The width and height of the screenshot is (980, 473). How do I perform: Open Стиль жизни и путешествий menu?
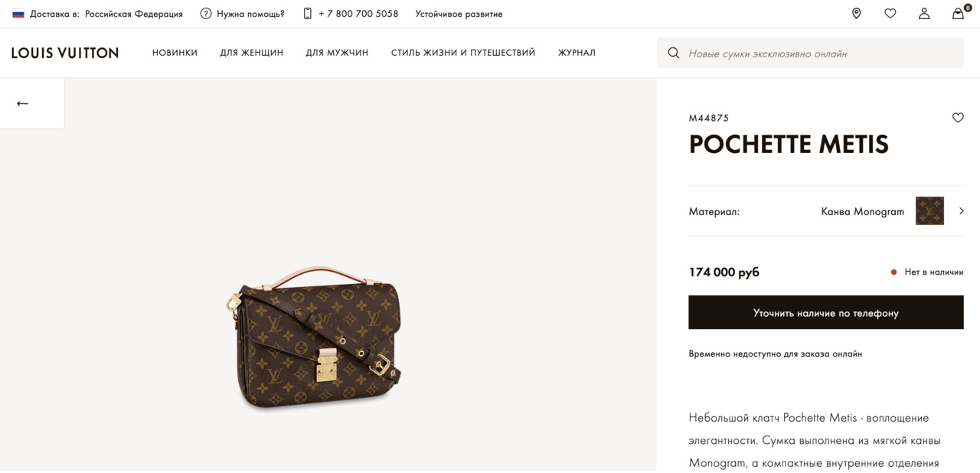(463, 53)
